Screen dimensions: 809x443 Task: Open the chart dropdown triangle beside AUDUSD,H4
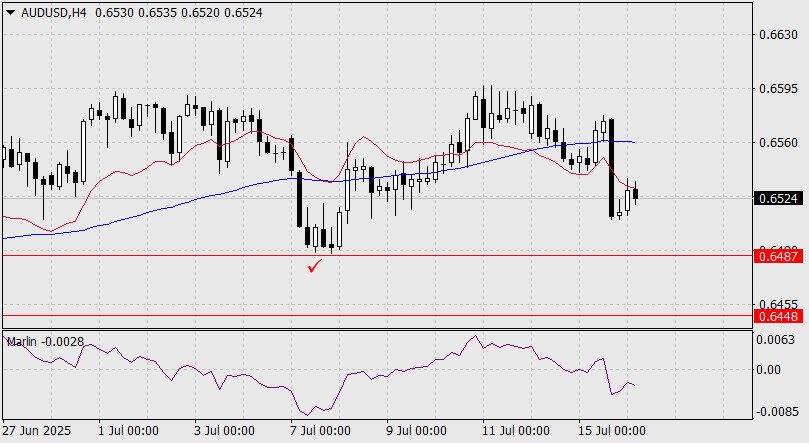click(x=10, y=13)
